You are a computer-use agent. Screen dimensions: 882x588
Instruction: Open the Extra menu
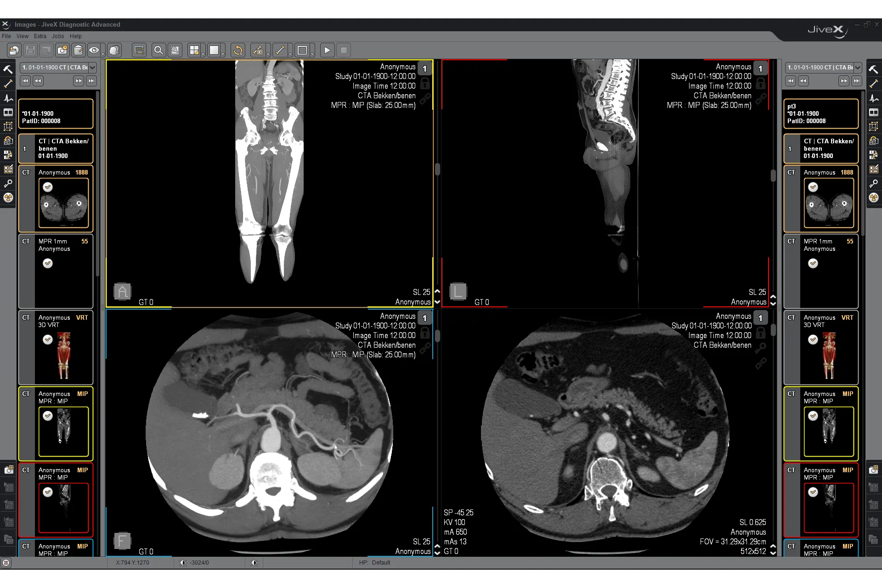(40, 36)
